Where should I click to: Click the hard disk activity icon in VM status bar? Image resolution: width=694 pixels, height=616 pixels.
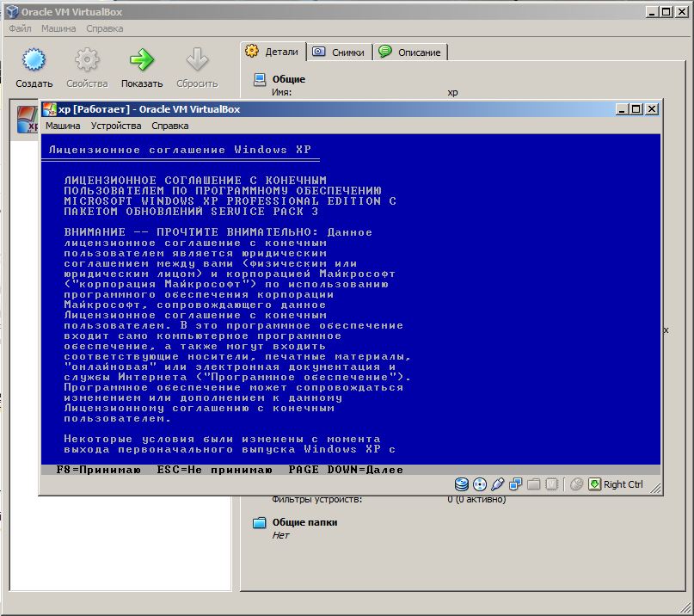coord(462,484)
